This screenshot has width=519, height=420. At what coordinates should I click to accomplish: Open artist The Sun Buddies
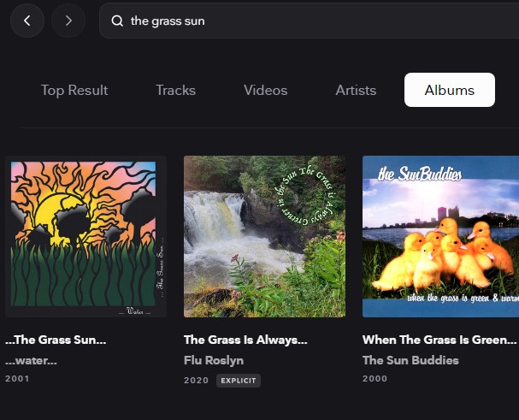[410, 360]
